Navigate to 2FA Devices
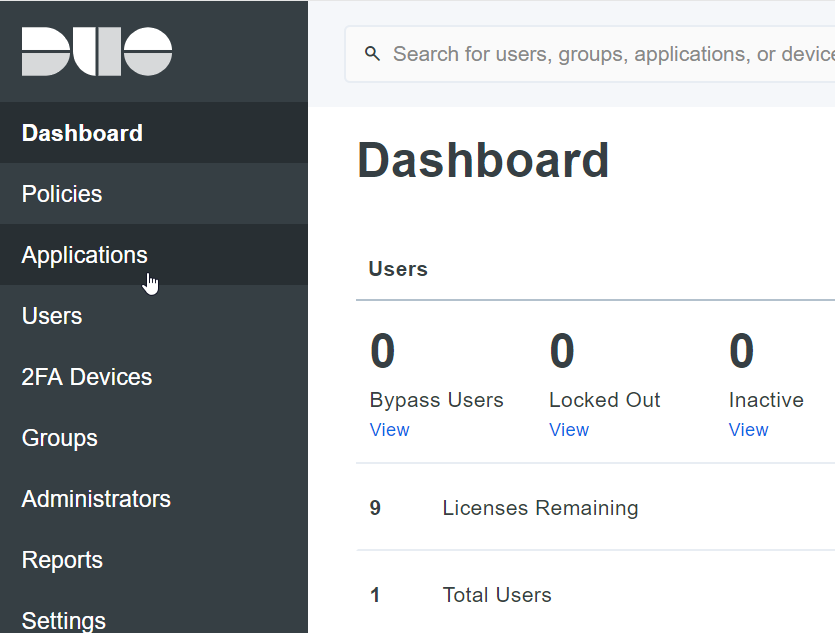 87,377
